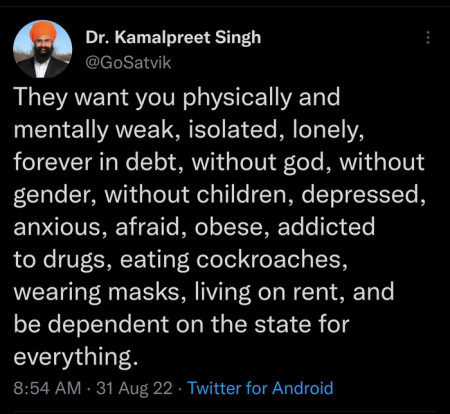Open the three-dot more options menu
Image resolution: width=450 pixels, height=414 pixels.
point(428,37)
